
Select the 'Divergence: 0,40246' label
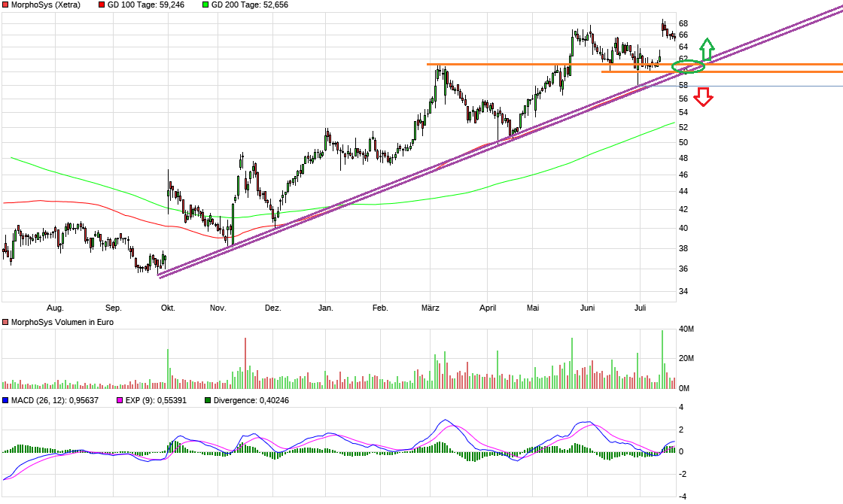[251, 400]
